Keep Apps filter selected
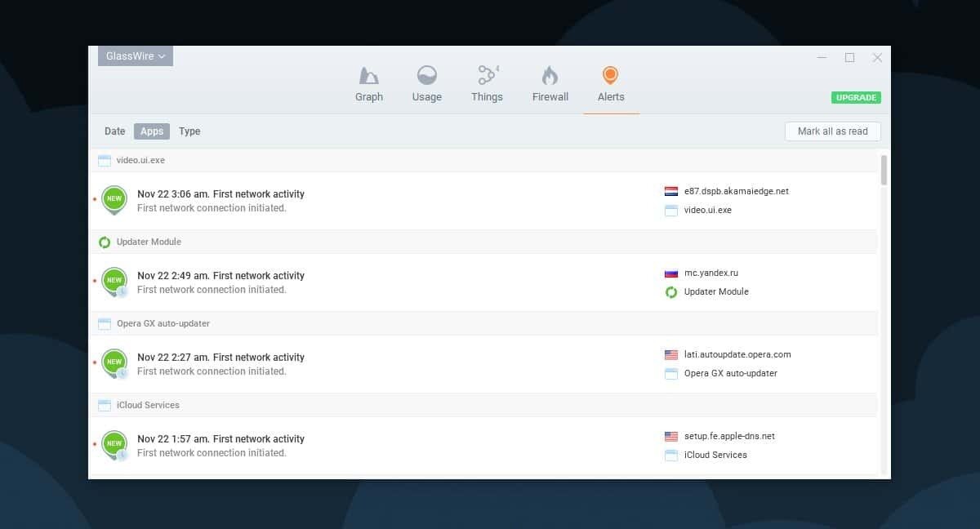This screenshot has height=529, width=980. [x=152, y=131]
